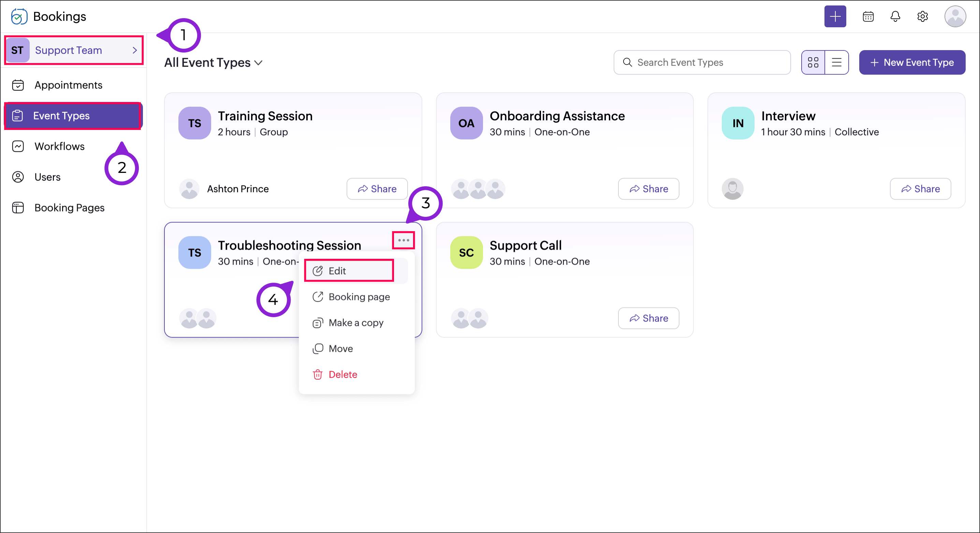This screenshot has width=980, height=533.
Task: Open the notifications bell
Action: pyautogui.click(x=895, y=16)
